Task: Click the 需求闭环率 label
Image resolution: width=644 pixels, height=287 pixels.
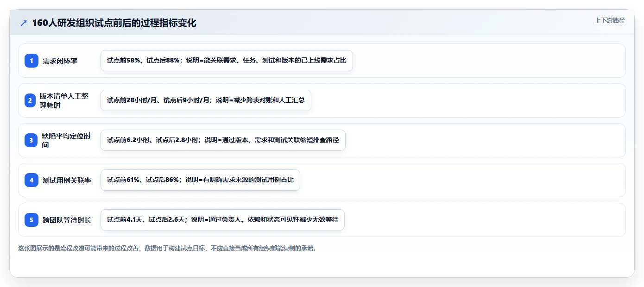Action: click(60, 61)
